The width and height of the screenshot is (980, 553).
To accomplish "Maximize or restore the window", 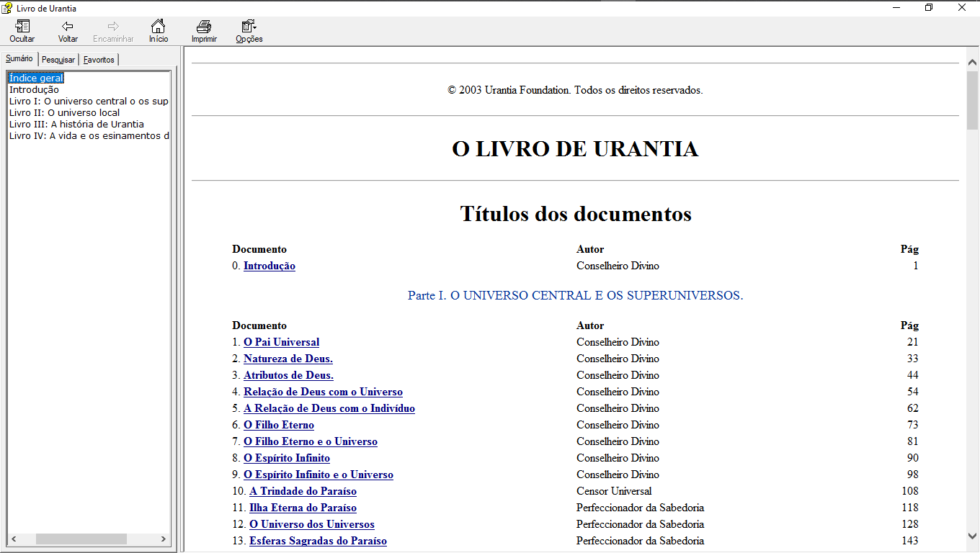I will 929,8.
